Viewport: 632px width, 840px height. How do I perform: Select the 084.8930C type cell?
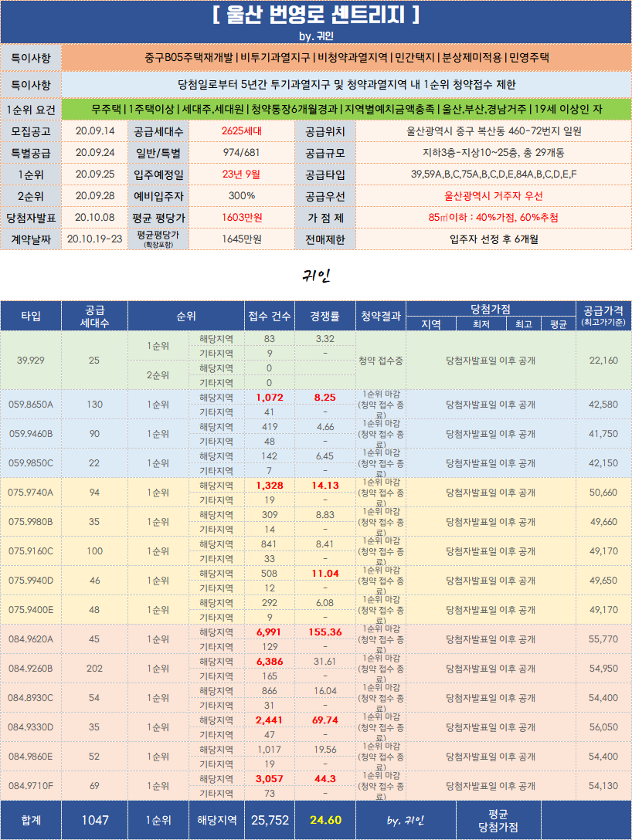click(31, 698)
